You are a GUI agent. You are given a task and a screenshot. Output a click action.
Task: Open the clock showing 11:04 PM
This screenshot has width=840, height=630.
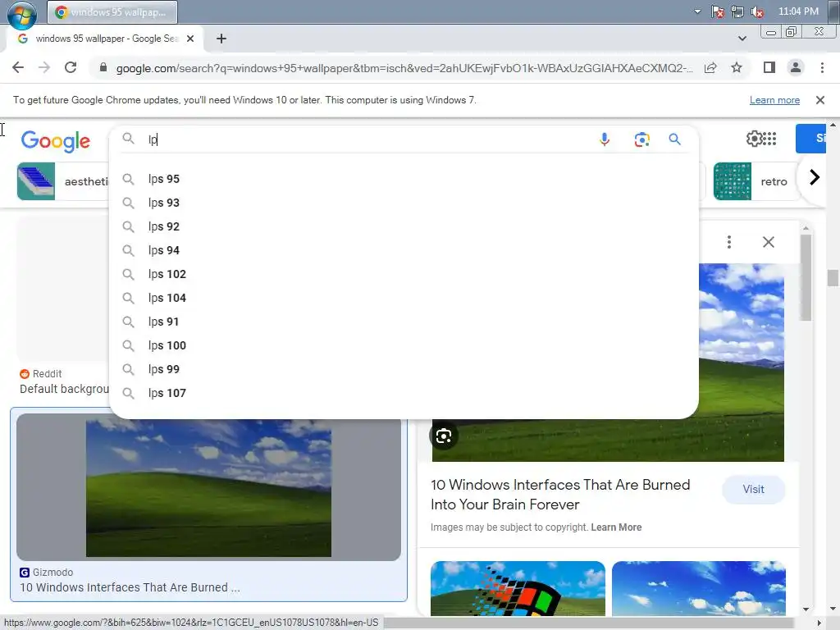tap(797, 11)
